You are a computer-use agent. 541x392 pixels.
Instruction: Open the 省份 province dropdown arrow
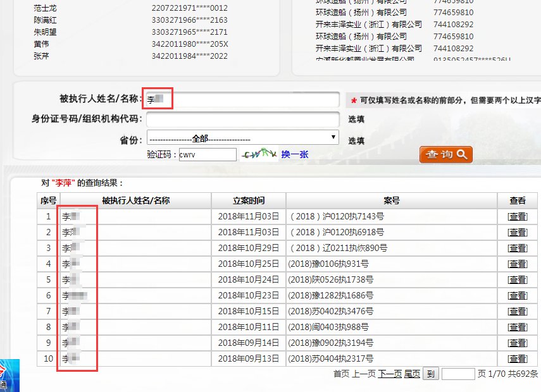333,137
